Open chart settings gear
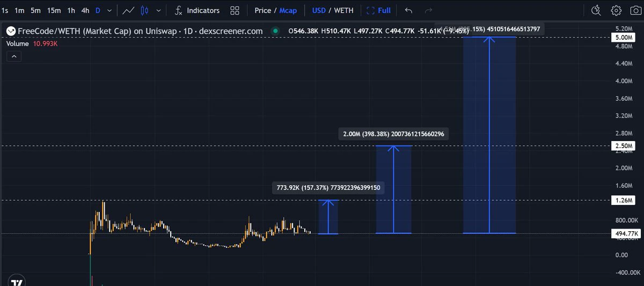644x286 pixels. (616, 10)
